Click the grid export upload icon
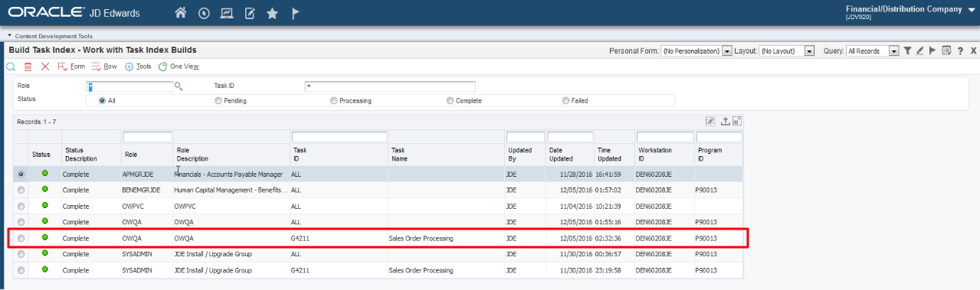The height and width of the screenshot is (290, 980). pyautogui.click(x=725, y=121)
